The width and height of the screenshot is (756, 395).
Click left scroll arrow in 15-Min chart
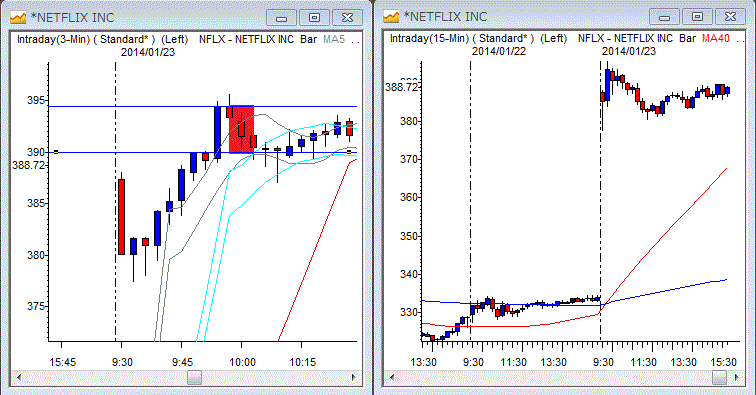click(x=392, y=378)
